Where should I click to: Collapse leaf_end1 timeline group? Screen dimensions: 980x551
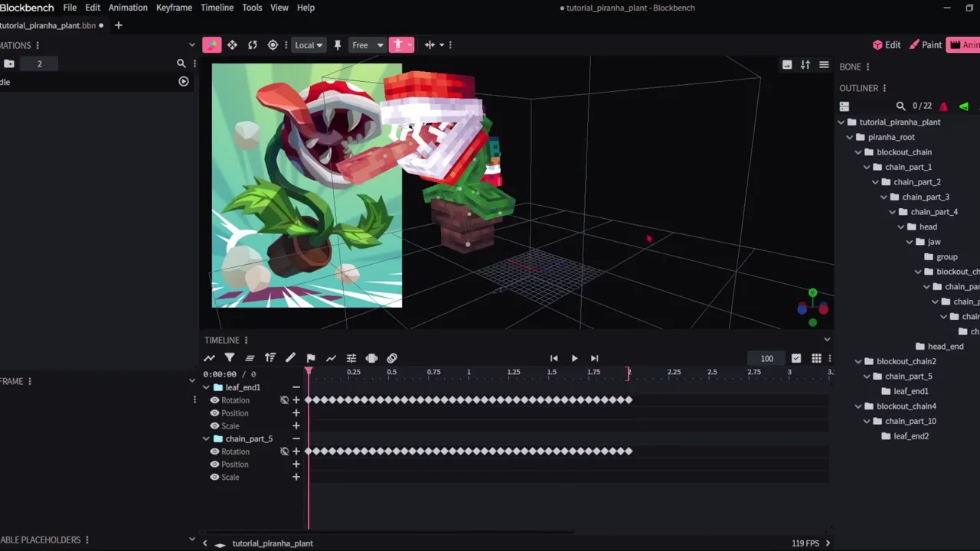(x=206, y=387)
